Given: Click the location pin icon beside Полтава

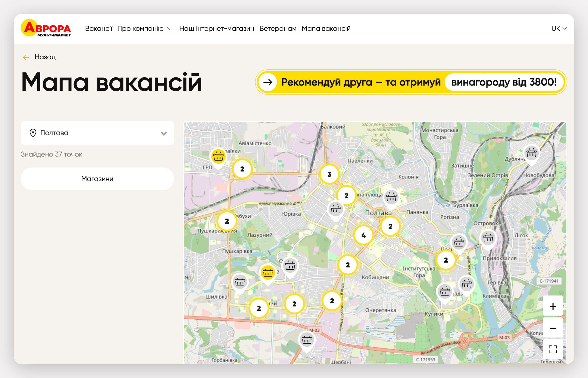Looking at the screenshot, I should tap(33, 133).
